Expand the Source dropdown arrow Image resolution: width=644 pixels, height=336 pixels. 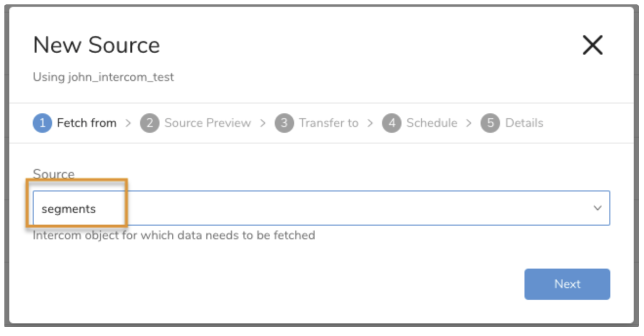[x=597, y=208]
